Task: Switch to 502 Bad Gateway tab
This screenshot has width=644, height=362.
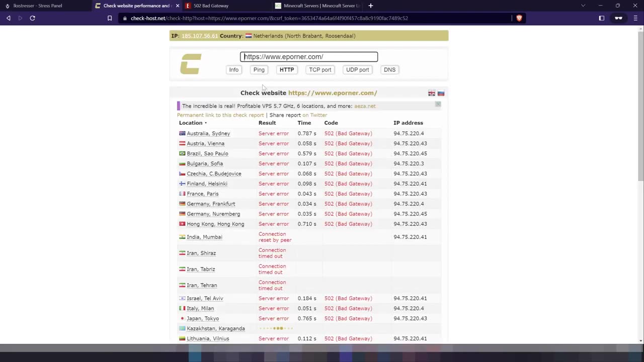Action: tap(211, 6)
